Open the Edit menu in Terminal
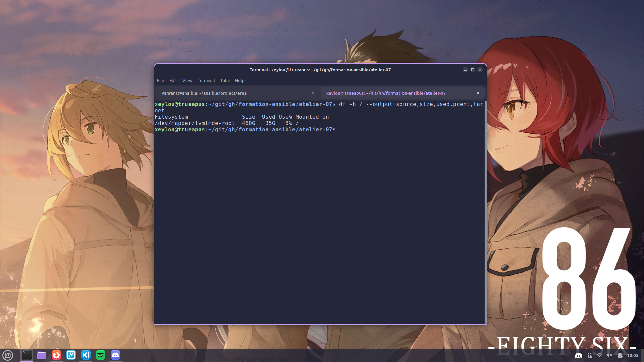This screenshot has width=644, height=362. point(173,80)
